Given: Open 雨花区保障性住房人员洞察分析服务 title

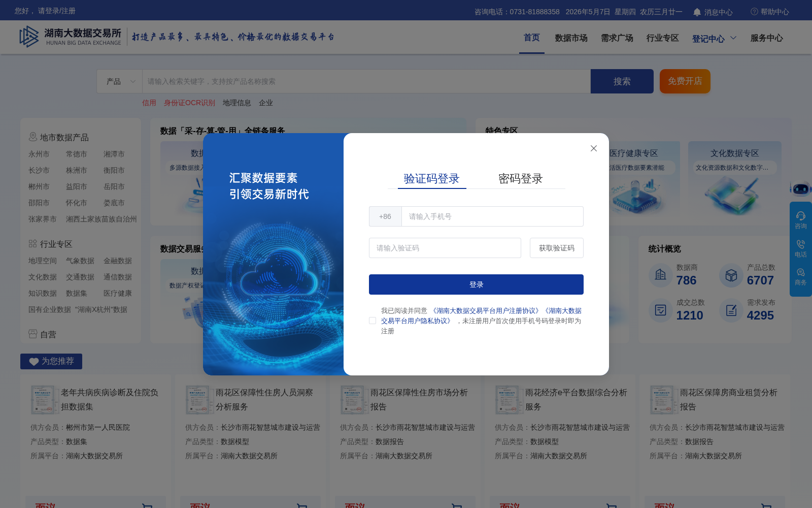Looking at the screenshot, I should [x=264, y=400].
